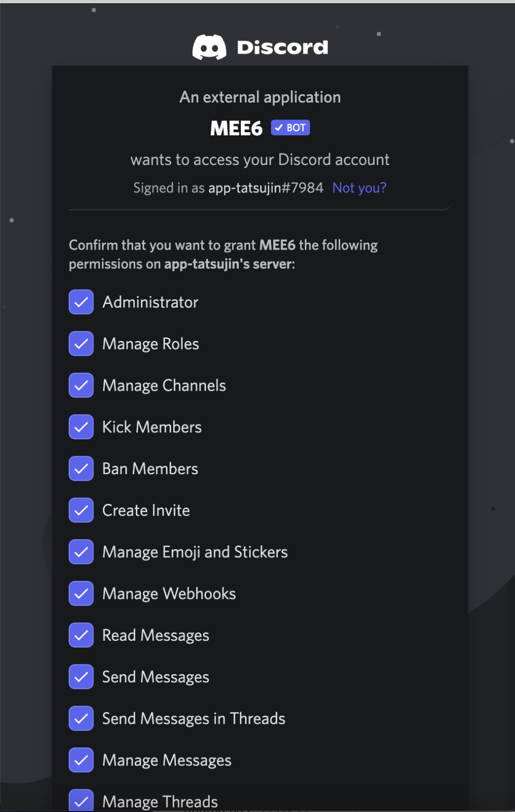The image size is (515, 812).
Task: Uncheck the Kick Members checkbox
Action: [x=81, y=427]
